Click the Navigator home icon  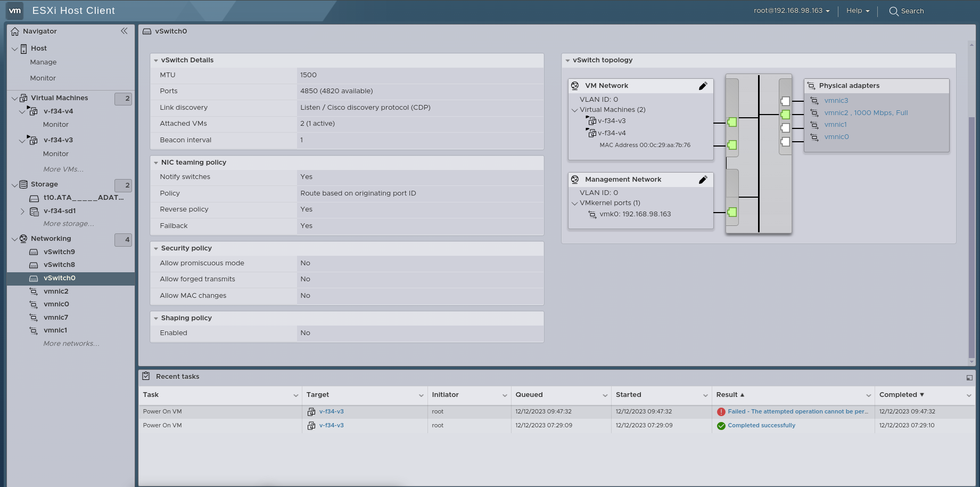tap(15, 31)
